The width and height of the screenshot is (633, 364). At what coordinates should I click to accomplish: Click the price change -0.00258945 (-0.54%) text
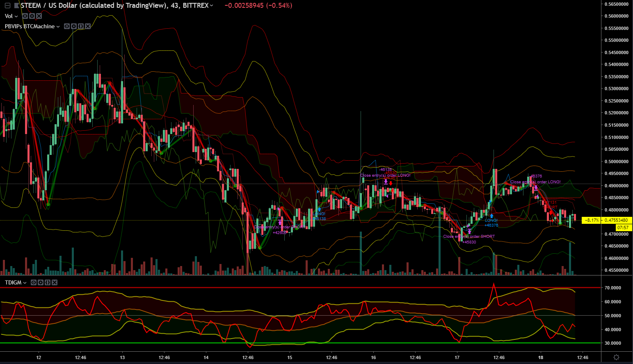click(258, 6)
